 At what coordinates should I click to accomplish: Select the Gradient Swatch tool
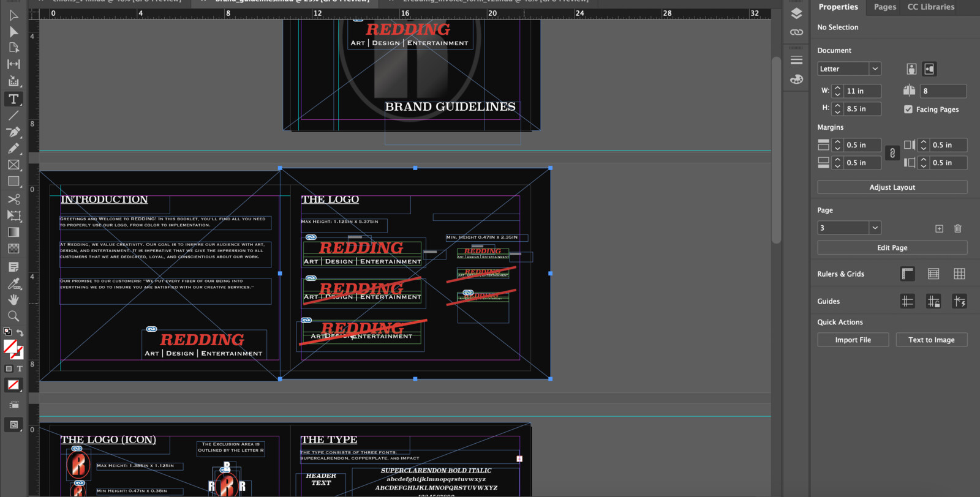coord(13,232)
